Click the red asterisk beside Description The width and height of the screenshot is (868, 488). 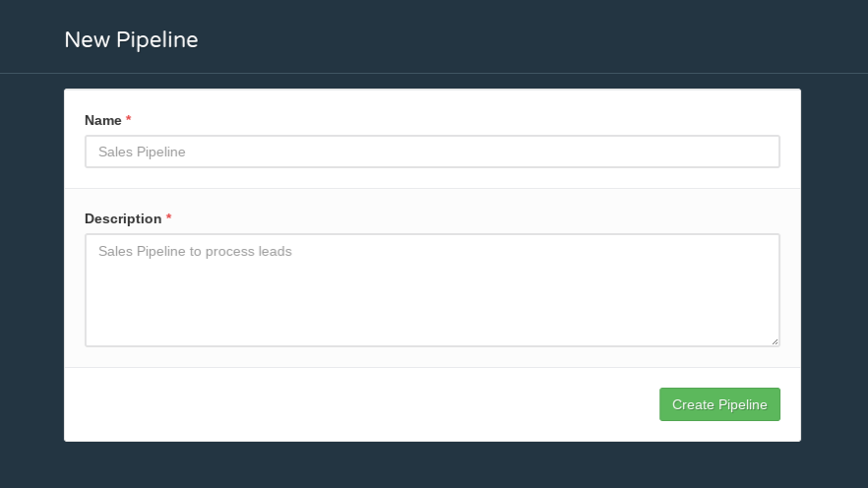(x=169, y=217)
